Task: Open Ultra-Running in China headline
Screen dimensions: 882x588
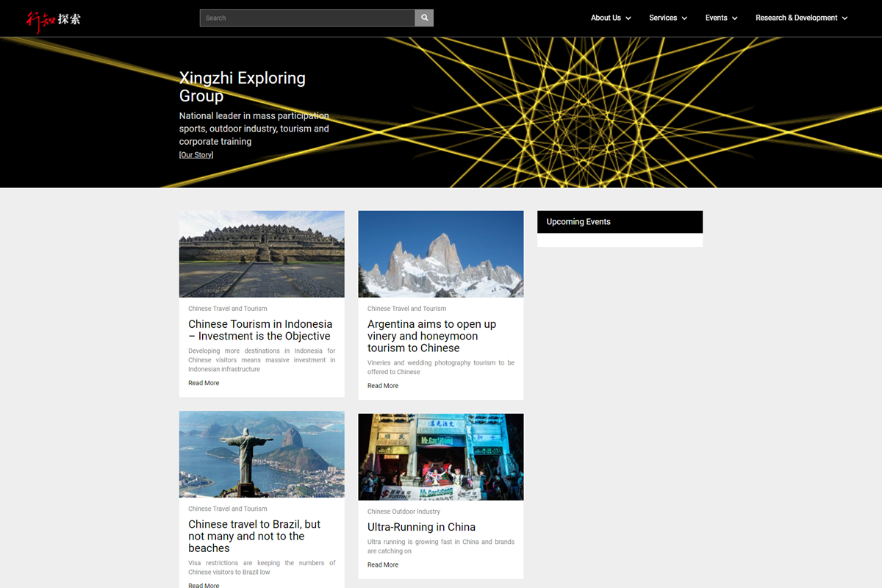Action: click(x=421, y=527)
